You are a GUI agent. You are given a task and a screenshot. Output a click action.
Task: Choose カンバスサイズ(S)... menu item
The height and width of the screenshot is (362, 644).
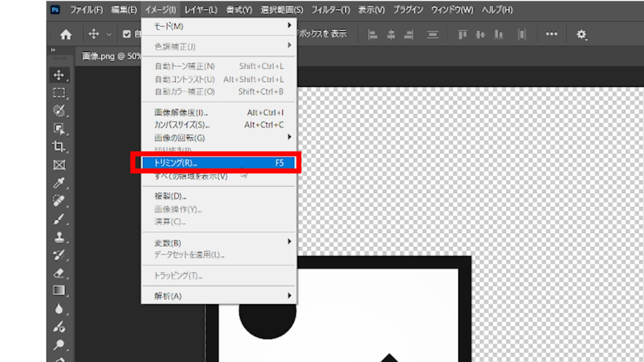point(219,125)
